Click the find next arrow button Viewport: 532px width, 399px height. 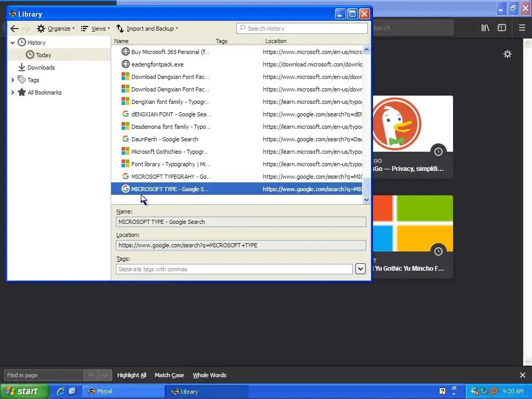click(x=105, y=375)
